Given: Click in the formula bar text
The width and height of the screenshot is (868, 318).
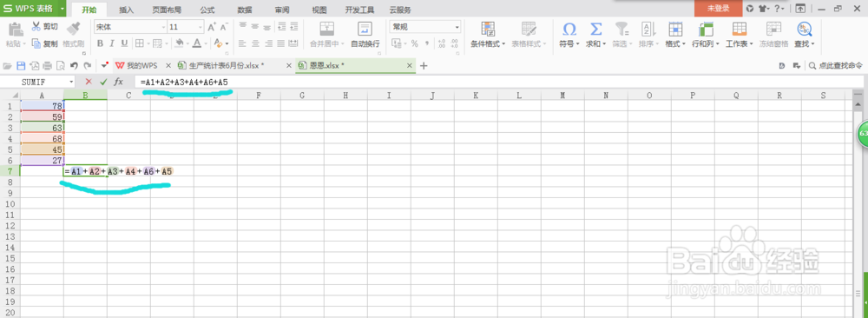Looking at the screenshot, I should pyautogui.click(x=184, y=82).
